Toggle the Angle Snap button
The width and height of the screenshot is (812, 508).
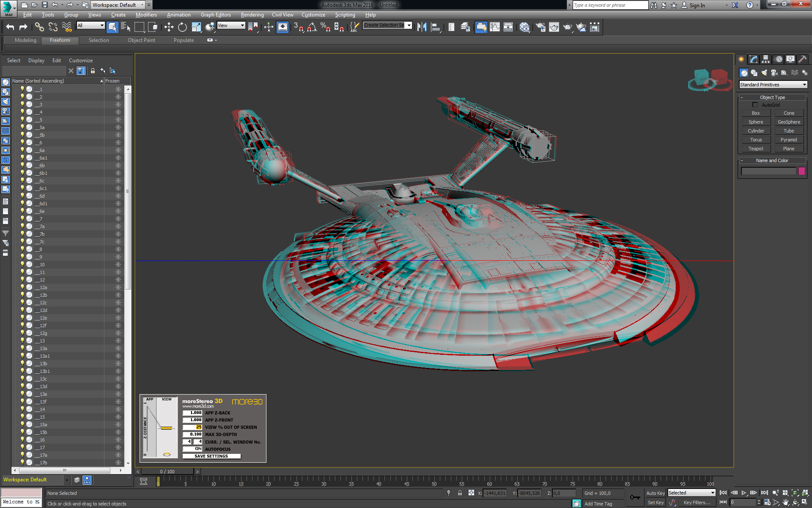(x=312, y=27)
